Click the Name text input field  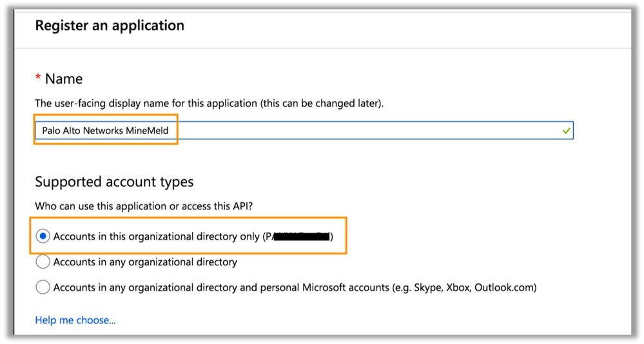pos(303,131)
